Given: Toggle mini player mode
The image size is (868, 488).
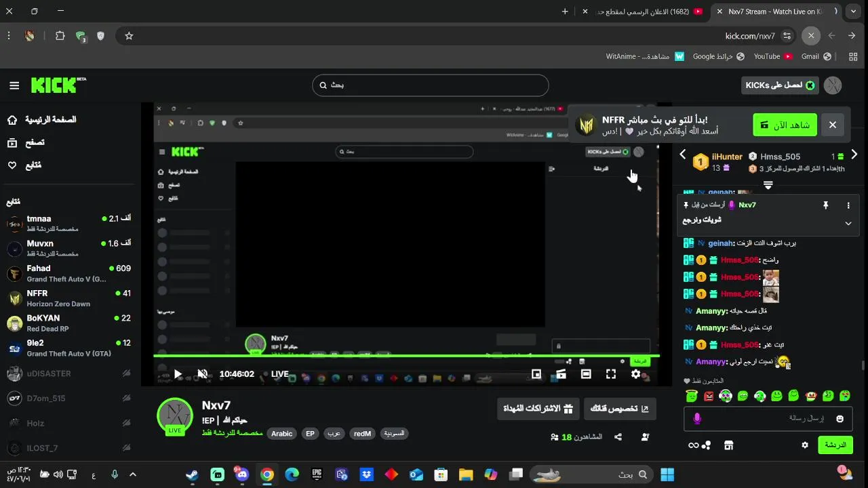Looking at the screenshot, I should tap(536, 374).
